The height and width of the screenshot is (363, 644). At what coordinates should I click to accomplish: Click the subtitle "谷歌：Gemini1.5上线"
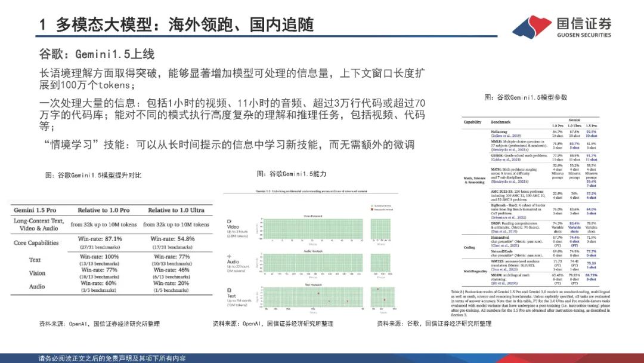[97, 54]
